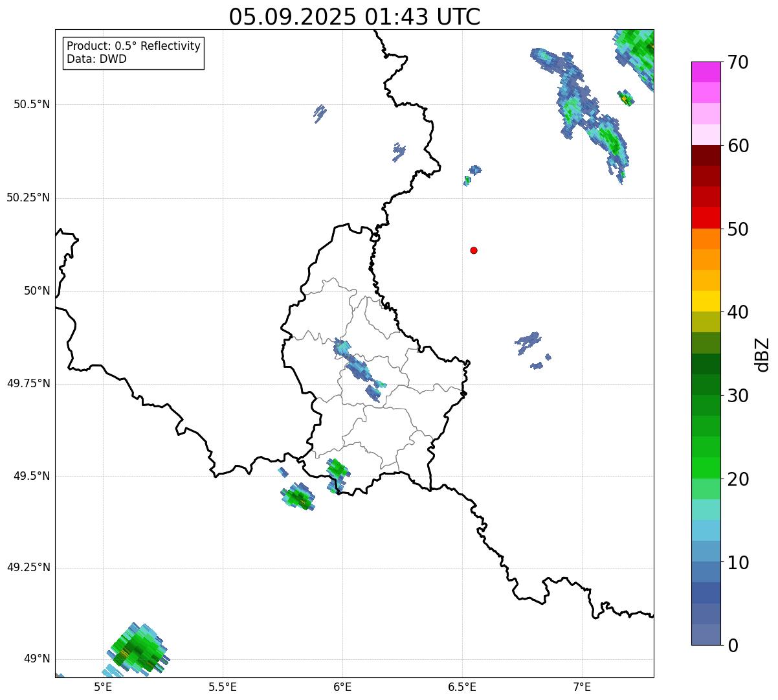The width and height of the screenshot is (778, 700).
Task: Click the colorbar tick label 60
Action: (738, 146)
